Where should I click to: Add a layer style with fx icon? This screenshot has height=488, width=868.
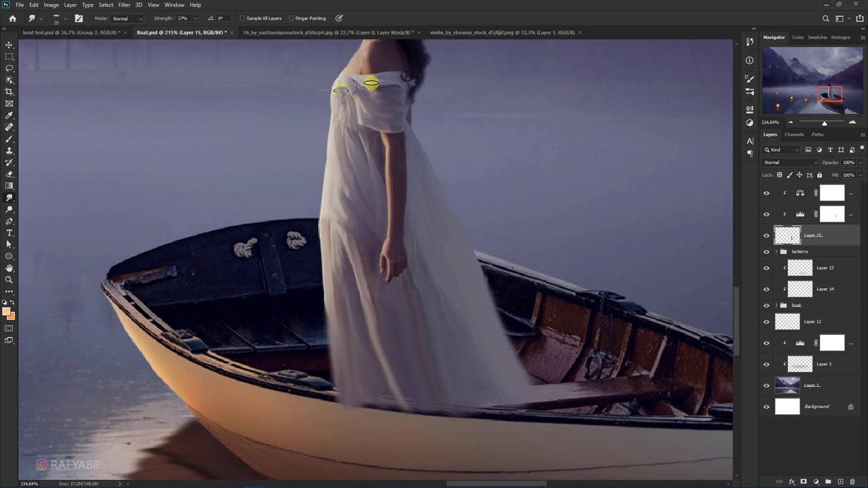(791, 482)
